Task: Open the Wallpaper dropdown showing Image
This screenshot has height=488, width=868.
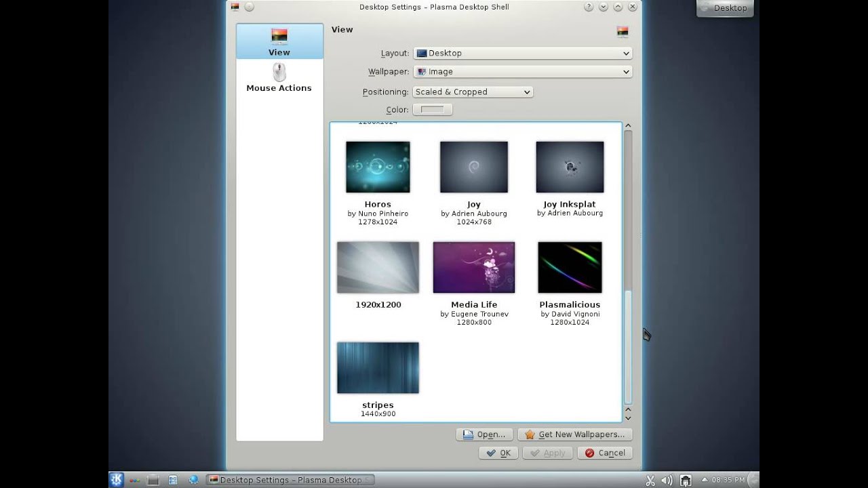Action: (523, 71)
